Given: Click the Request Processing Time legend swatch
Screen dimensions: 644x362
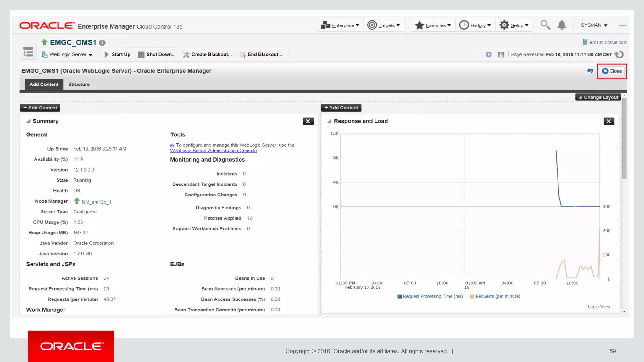Looking at the screenshot, I should tap(400, 296).
